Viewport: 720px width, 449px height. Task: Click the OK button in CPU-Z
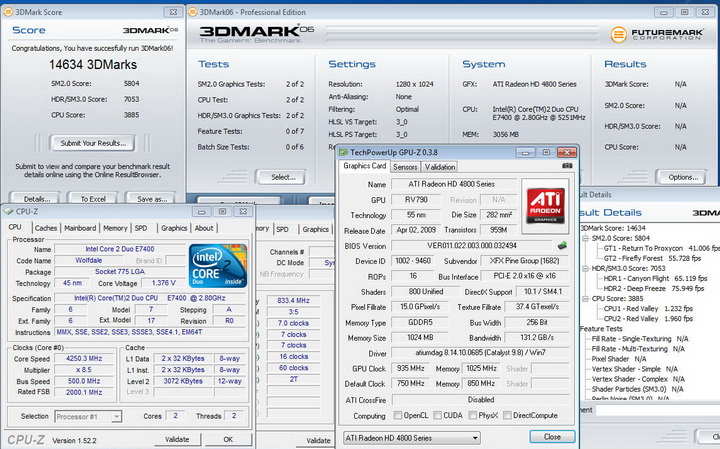(228, 439)
